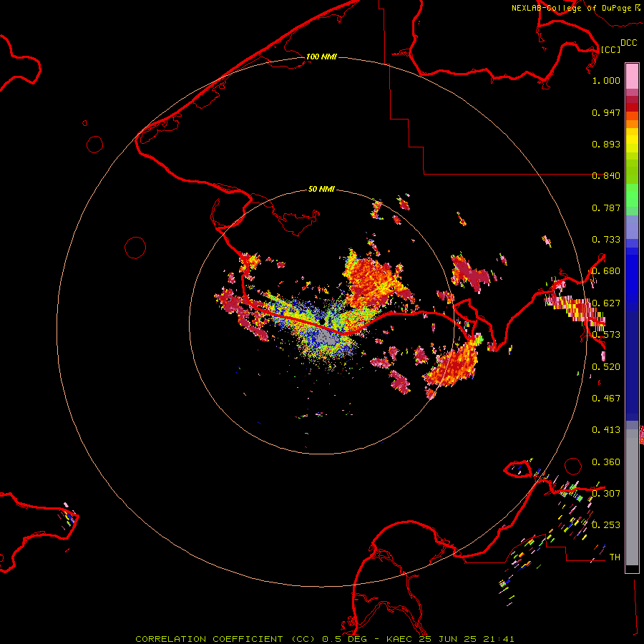This screenshot has height=644, width=644.
Task: Click the 0.733 scale value
Action: pyautogui.click(x=606, y=240)
